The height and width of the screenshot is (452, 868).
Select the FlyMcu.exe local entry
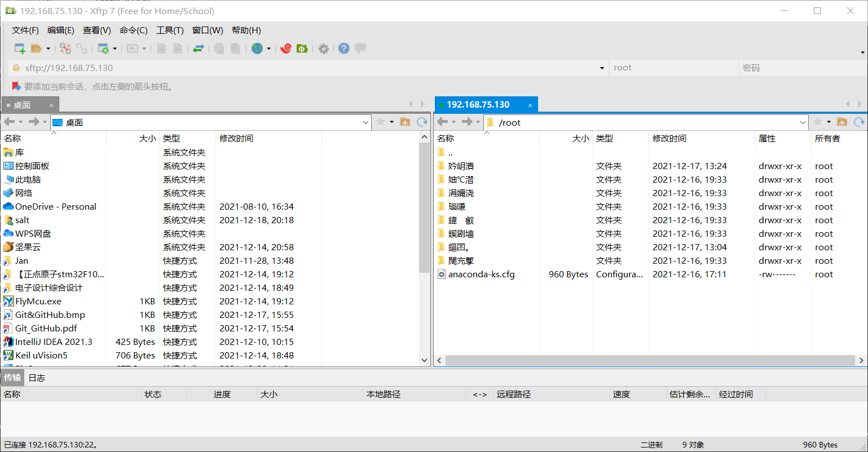(38, 302)
